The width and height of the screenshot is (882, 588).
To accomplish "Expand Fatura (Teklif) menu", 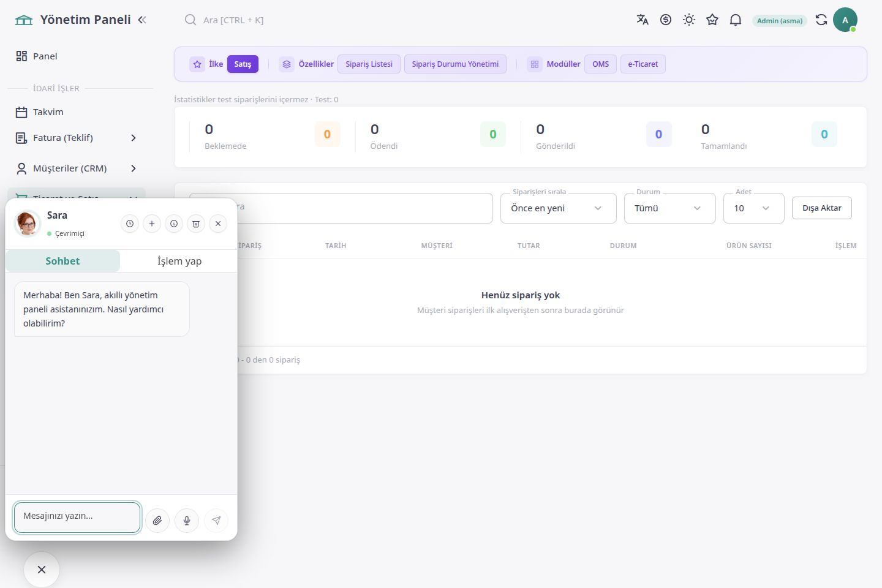I will coord(77,138).
